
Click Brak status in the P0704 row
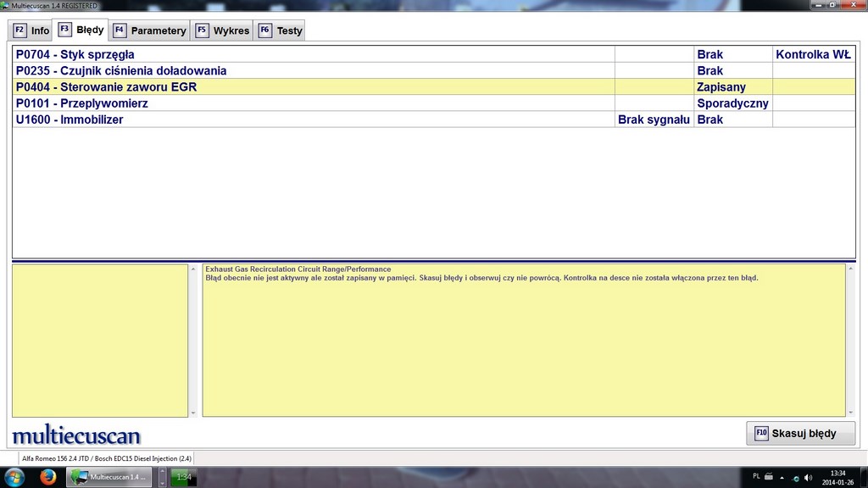click(x=733, y=54)
